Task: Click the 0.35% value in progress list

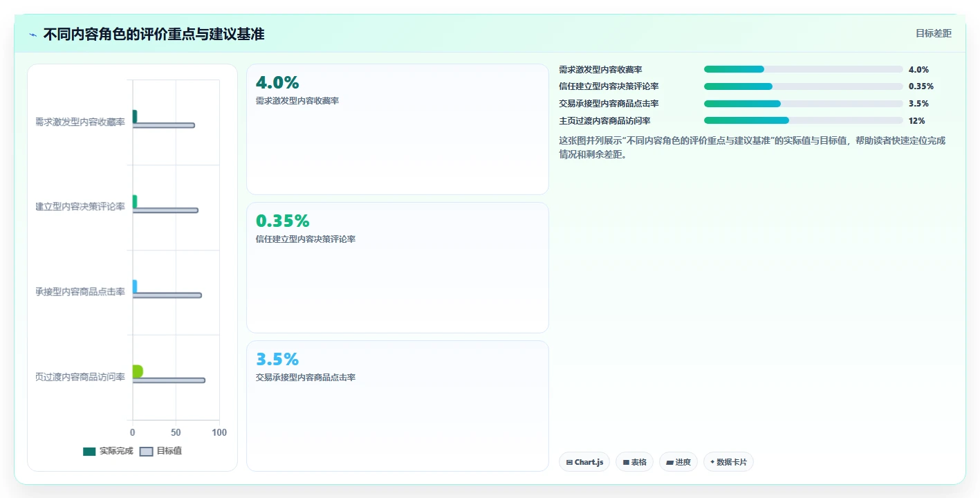Action: pos(921,86)
